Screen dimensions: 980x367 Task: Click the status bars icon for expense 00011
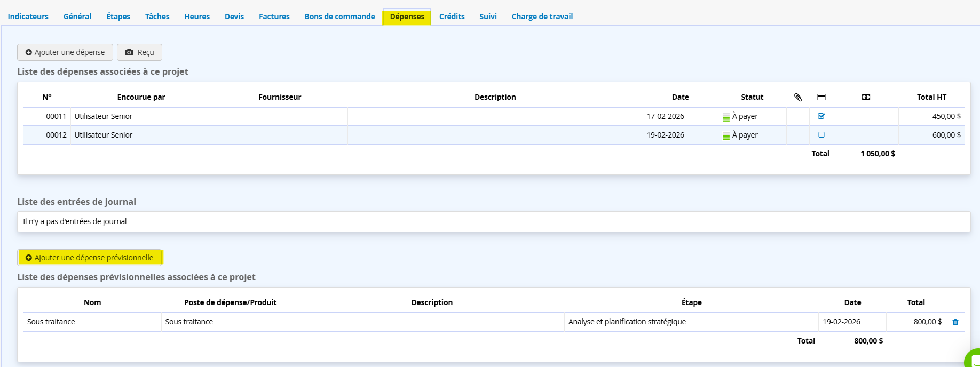(x=726, y=117)
